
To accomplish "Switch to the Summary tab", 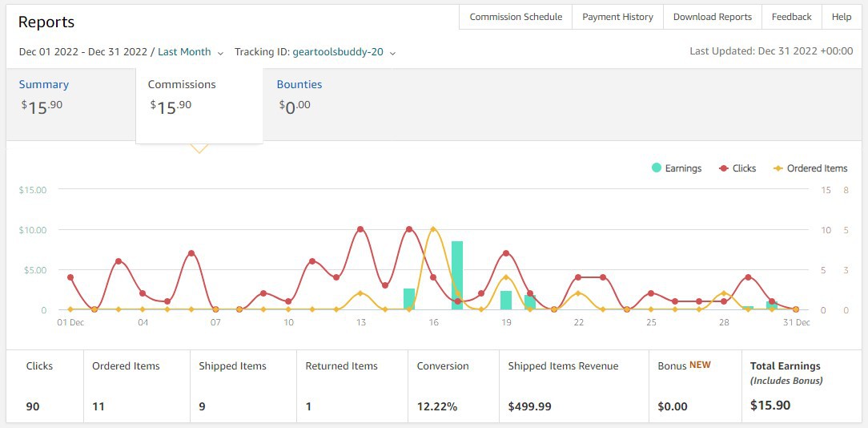I will click(x=44, y=85).
